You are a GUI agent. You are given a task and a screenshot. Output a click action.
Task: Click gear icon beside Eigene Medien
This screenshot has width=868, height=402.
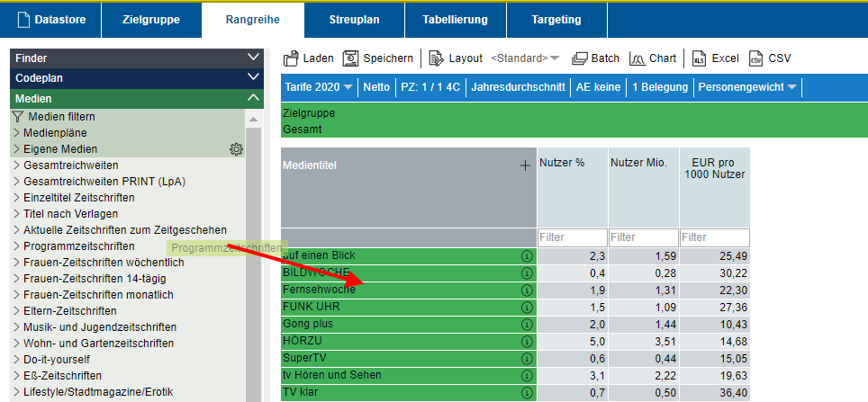point(236,149)
